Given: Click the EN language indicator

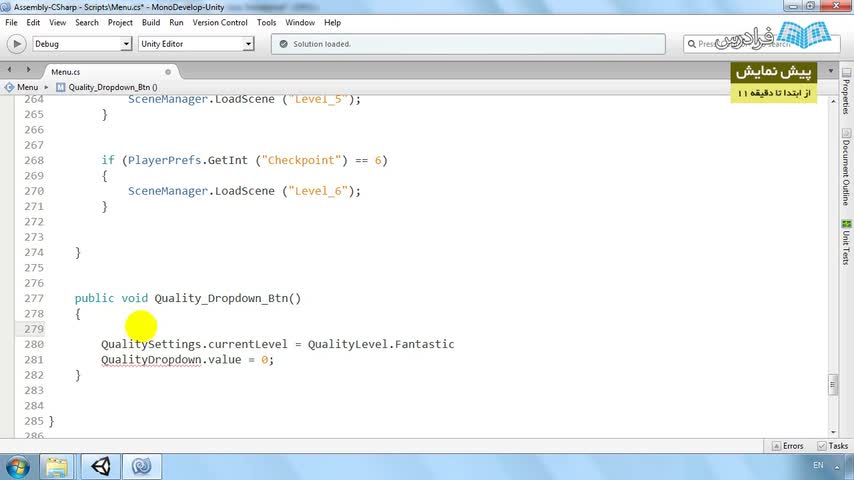Looking at the screenshot, I should [x=818, y=465].
